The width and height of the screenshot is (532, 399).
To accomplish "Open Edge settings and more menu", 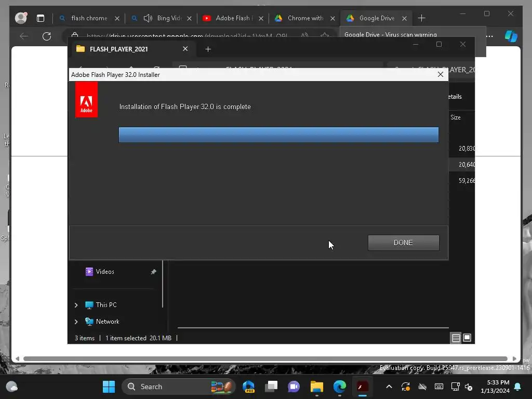I will click(x=489, y=36).
